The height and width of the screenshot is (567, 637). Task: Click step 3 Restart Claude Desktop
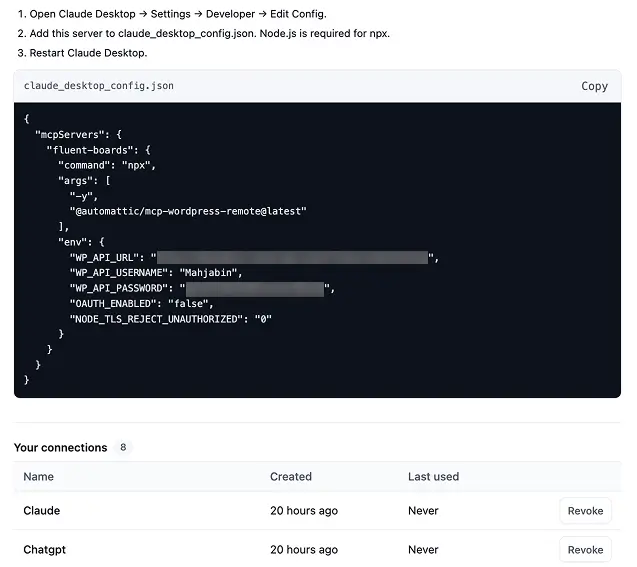click(82, 53)
